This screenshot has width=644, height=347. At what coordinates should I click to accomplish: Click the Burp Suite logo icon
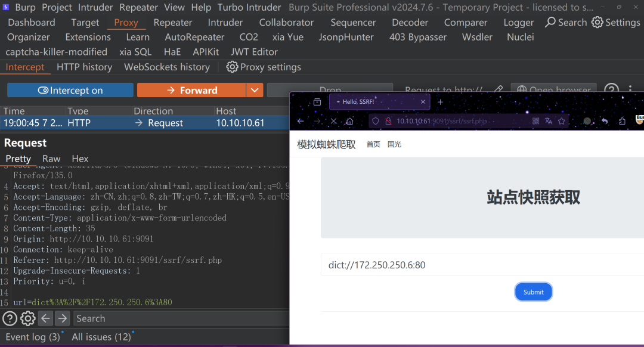point(6,7)
